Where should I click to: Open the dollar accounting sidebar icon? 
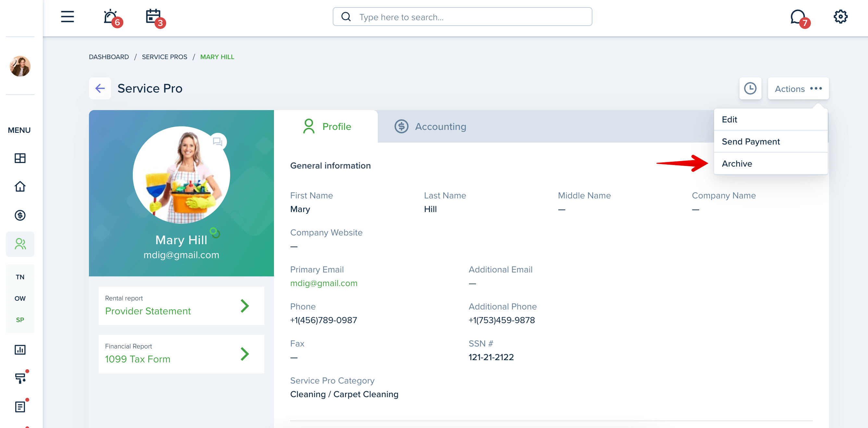click(20, 215)
